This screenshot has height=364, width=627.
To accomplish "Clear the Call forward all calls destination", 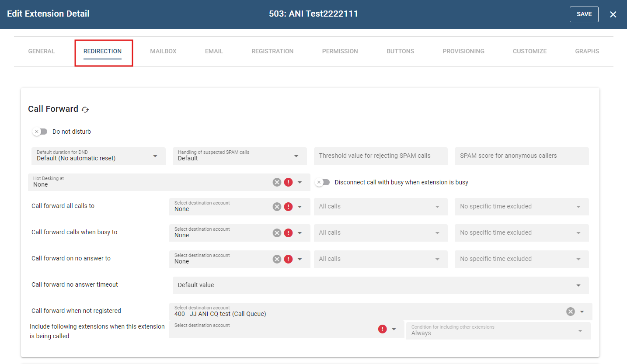I will click(277, 207).
